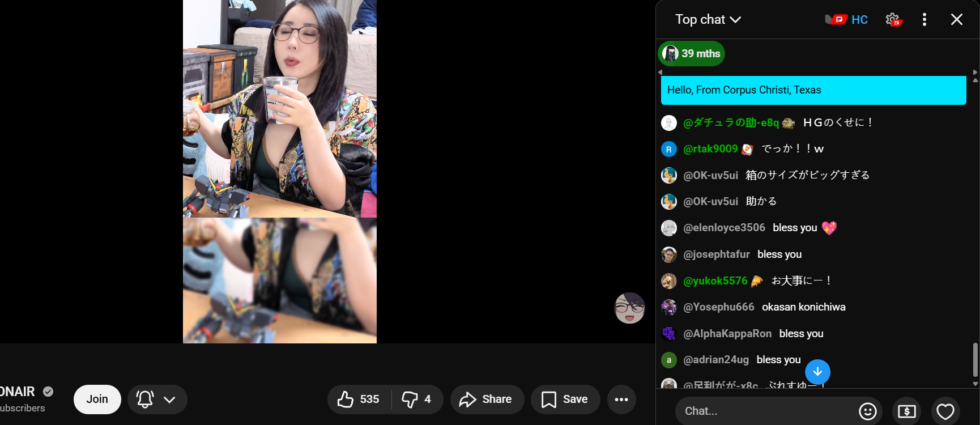Expand Top chat mode dropdown
980x425 pixels.
point(708,20)
